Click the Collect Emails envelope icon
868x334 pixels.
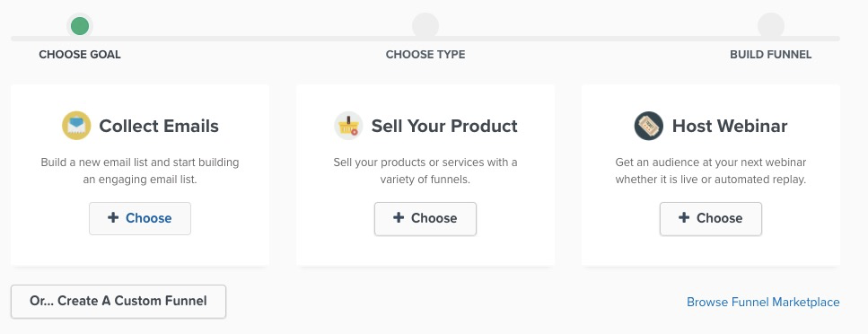tap(76, 126)
